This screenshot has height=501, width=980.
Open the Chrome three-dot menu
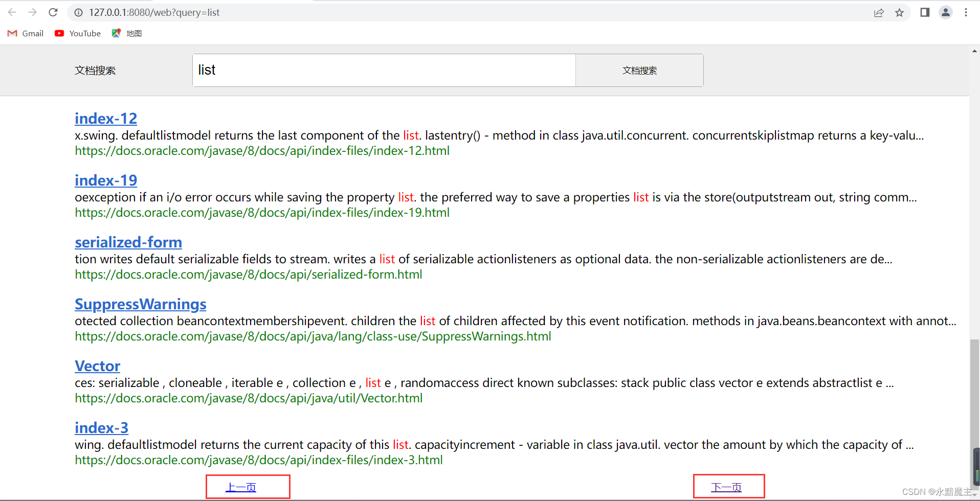tap(966, 12)
